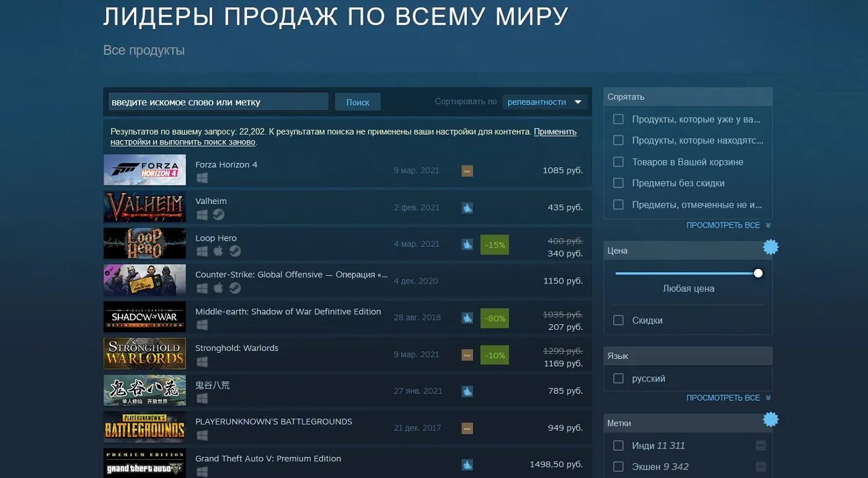
Task: Exclude the Экшен tag with minus icon
Action: (x=761, y=467)
